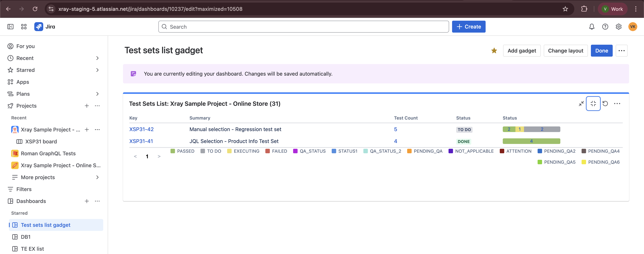Image resolution: width=644 pixels, height=254 pixels.
Task: Exit maximized view of the gadget
Action: 593,103
